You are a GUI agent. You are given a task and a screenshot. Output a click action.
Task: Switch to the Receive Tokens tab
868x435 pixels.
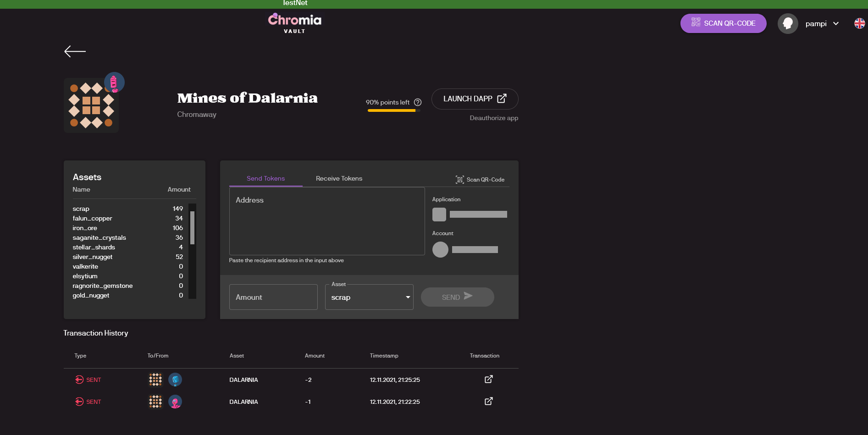coord(339,178)
